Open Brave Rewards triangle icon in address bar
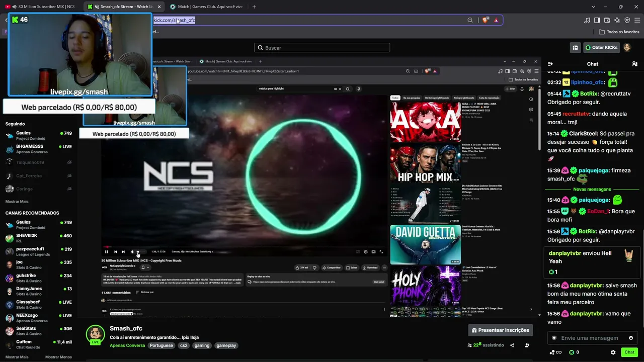 496,20
